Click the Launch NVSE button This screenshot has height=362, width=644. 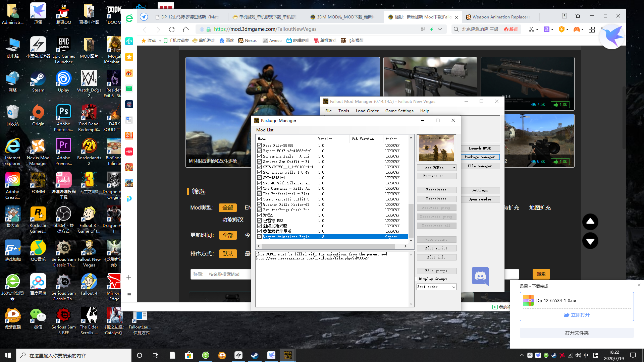click(x=480, y=148)
